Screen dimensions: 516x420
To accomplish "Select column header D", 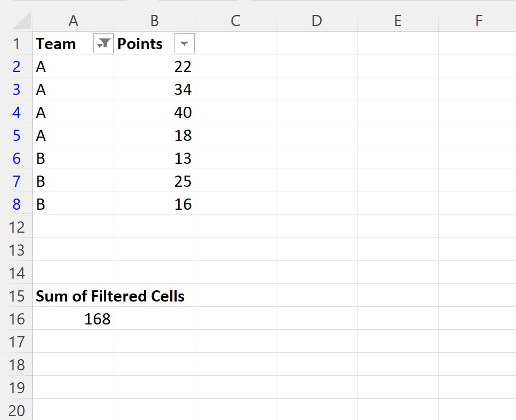I will 316,20.
